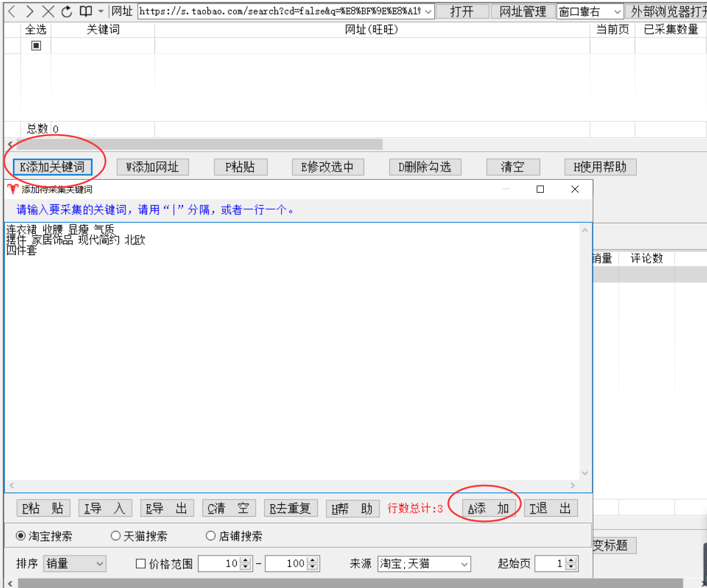Screen dimensions: 707x588
Task: Enable the 价格范围 checkbox
Action: pos(141,564)
